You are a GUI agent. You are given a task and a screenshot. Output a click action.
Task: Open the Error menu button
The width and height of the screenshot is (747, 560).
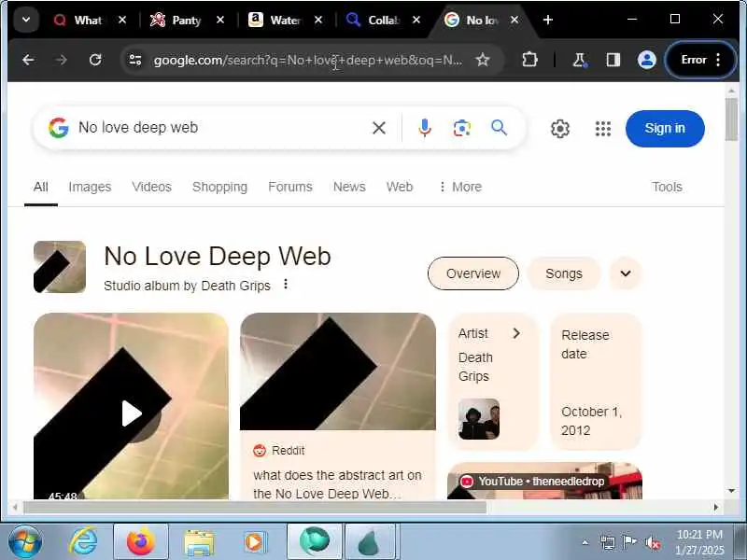click(x=701, y=60)
